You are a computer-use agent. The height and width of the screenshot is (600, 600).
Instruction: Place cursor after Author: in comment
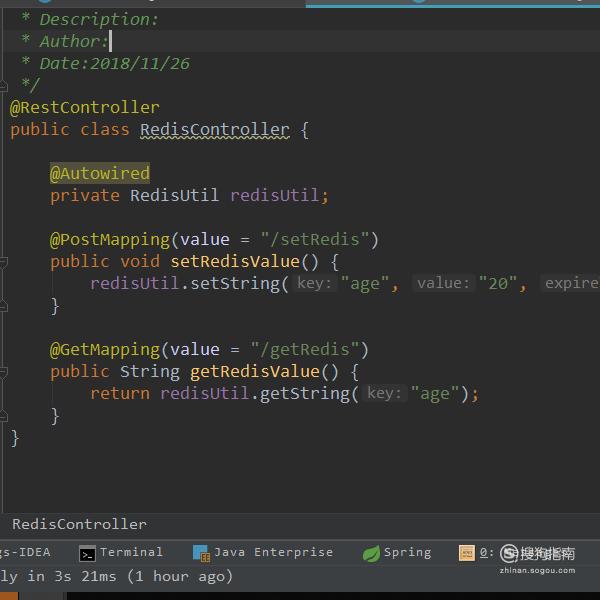click(110, 41)
